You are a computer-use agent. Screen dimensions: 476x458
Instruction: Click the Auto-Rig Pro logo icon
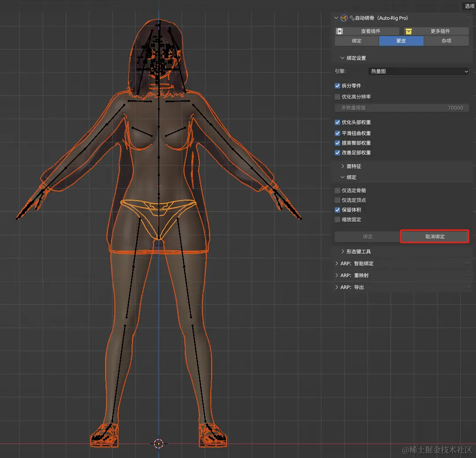coord(344,18)
